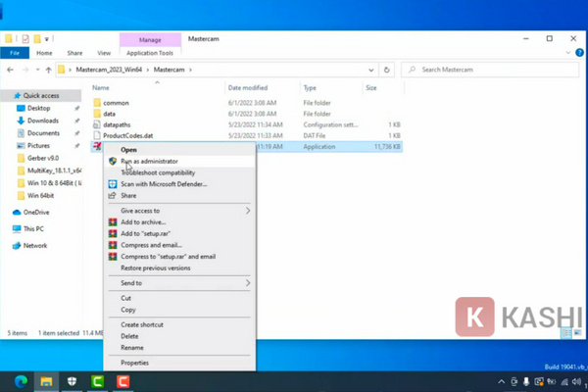Open the green C app in taskbar
This screenshot has width=588, height=392.
coord(97,381)
